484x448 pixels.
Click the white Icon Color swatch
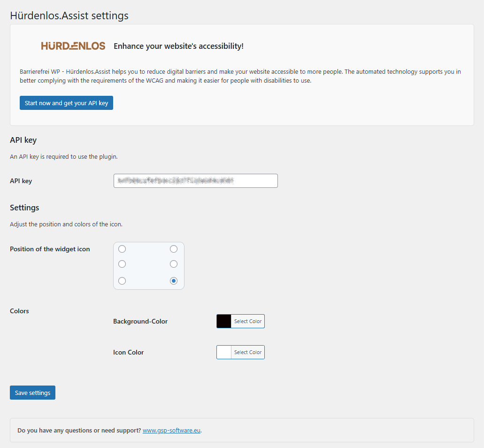coord(223,352)
